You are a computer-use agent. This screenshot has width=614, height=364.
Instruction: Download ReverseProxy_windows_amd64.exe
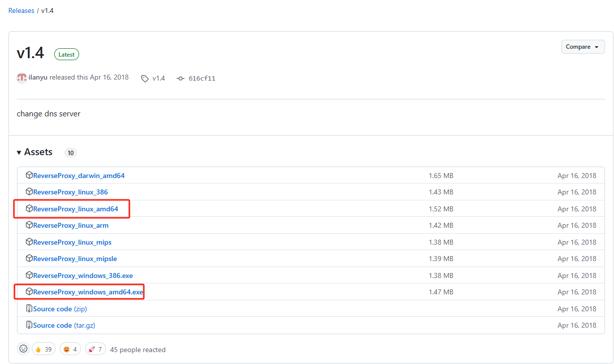point(88,292)
